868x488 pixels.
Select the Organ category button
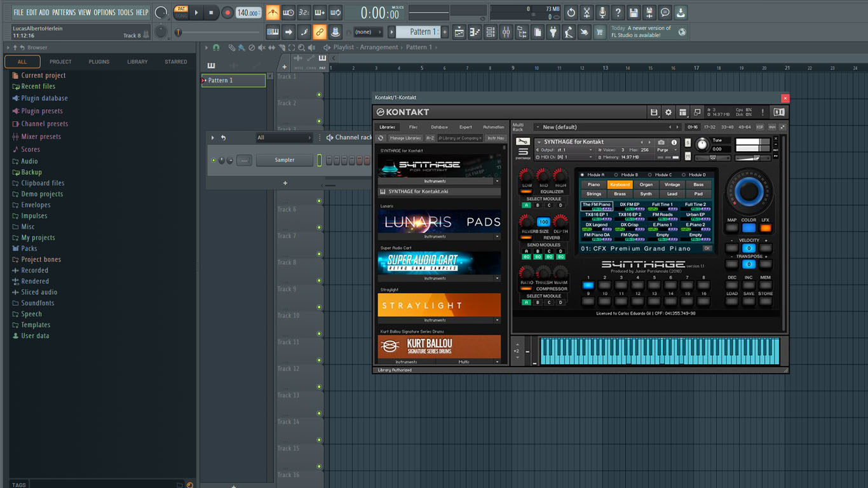tap(646, 184)
